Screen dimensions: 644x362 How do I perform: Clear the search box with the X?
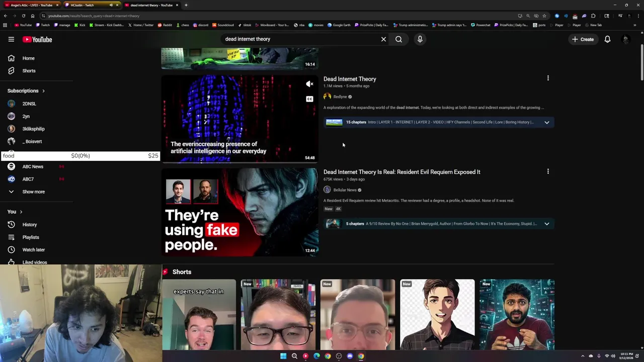383,39
